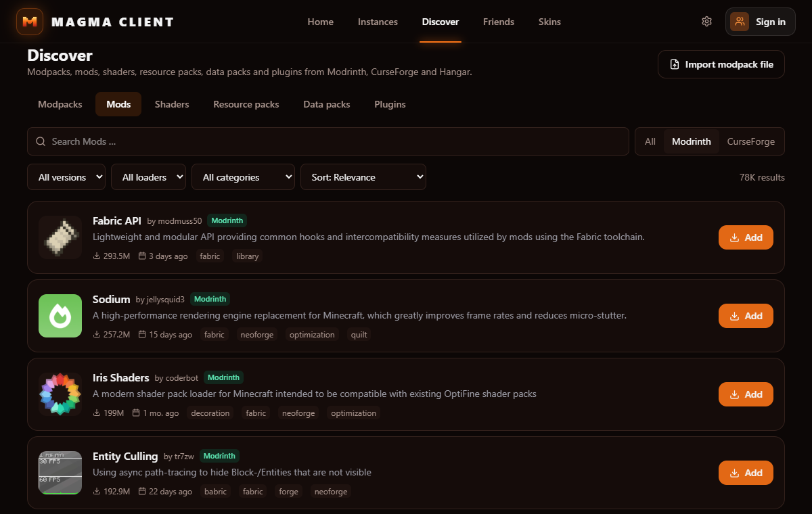Open the Iris Shaders title link
Viewport: 812px width, 514px height.
point(120,377)
